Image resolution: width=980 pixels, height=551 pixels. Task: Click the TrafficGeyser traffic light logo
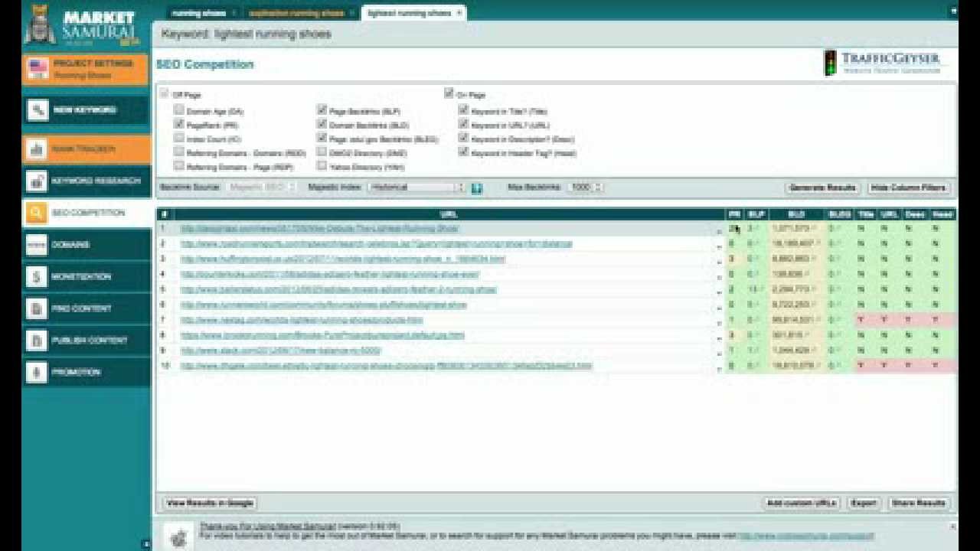[830, 63]
